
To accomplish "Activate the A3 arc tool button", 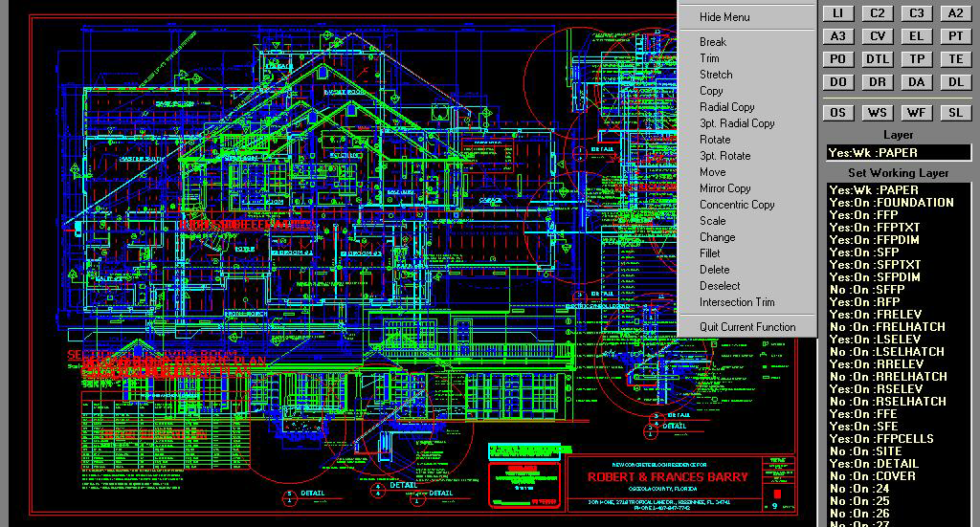I will (x=838, y=36).
